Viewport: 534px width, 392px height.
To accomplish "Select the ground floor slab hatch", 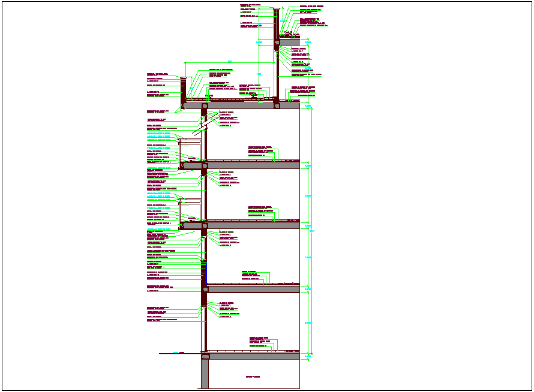I will point(252,352).
